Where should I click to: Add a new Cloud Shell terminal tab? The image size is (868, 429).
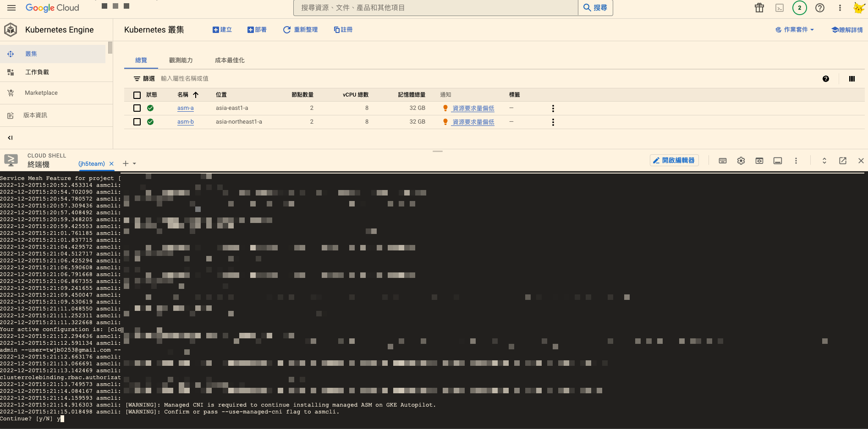click(126, 163)
